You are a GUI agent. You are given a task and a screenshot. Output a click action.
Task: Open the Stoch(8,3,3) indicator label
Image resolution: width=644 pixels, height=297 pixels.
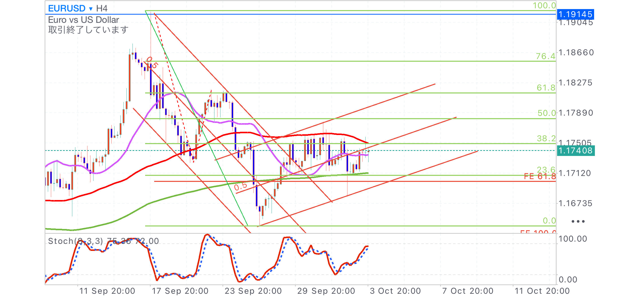[76, 241]
